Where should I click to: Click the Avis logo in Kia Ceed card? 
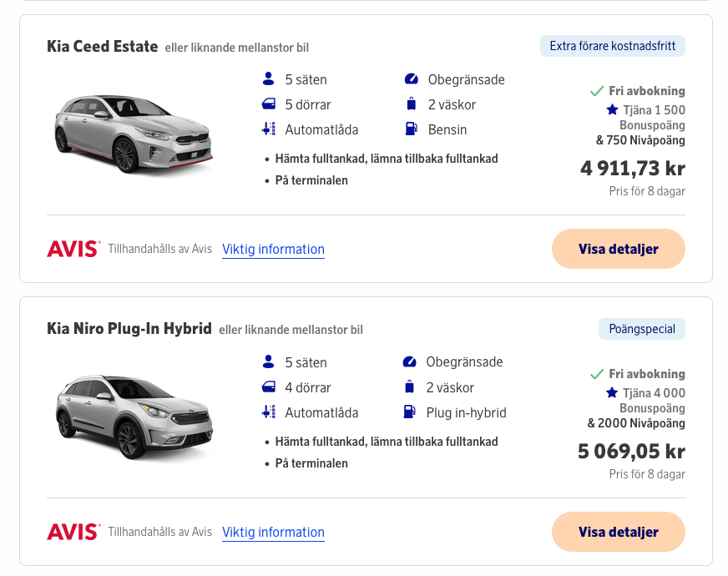(73, 249)
